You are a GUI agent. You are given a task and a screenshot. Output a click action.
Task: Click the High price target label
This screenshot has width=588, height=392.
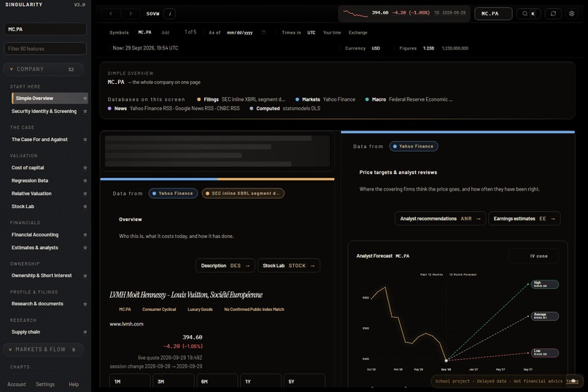pyautogui.click(x=545, y=285)
